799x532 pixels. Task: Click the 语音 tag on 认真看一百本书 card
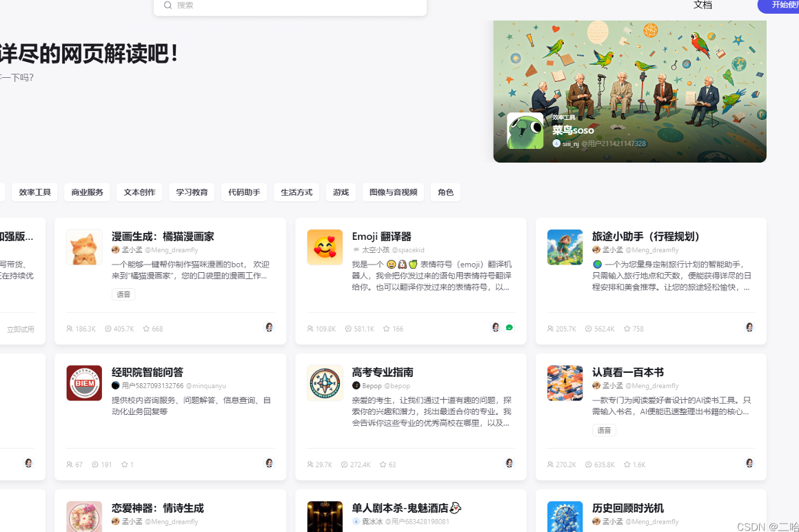(x=604, y=431)
